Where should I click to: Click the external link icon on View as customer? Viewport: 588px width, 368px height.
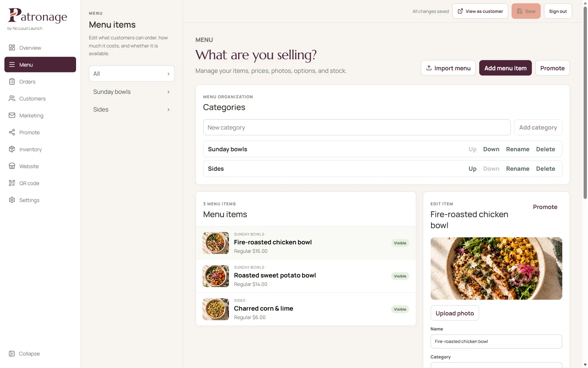460,11
